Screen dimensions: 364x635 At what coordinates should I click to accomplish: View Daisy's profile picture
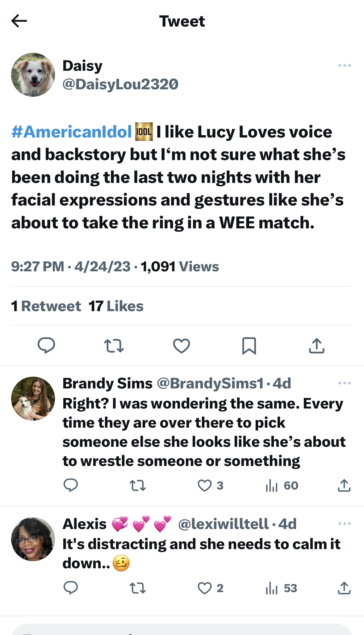click(33, 75)
